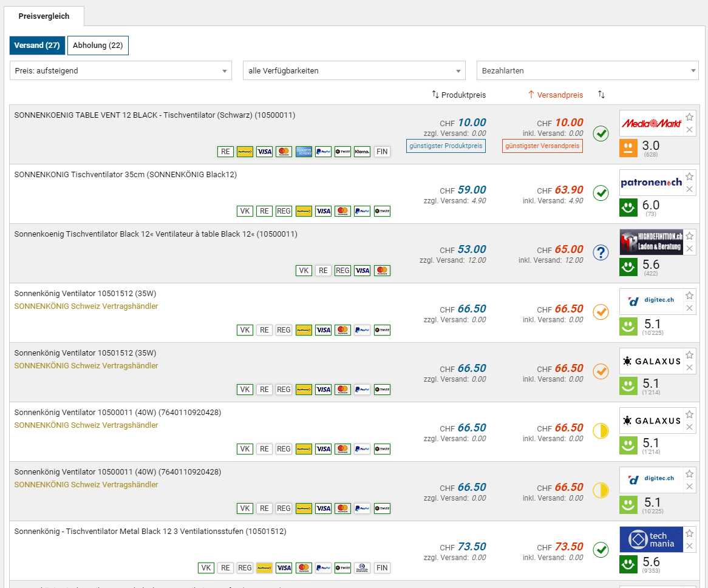The image size is (708, 588).
Task: Click the sort arrows icon next to Versandpreis
Action: tap(601, 95)
